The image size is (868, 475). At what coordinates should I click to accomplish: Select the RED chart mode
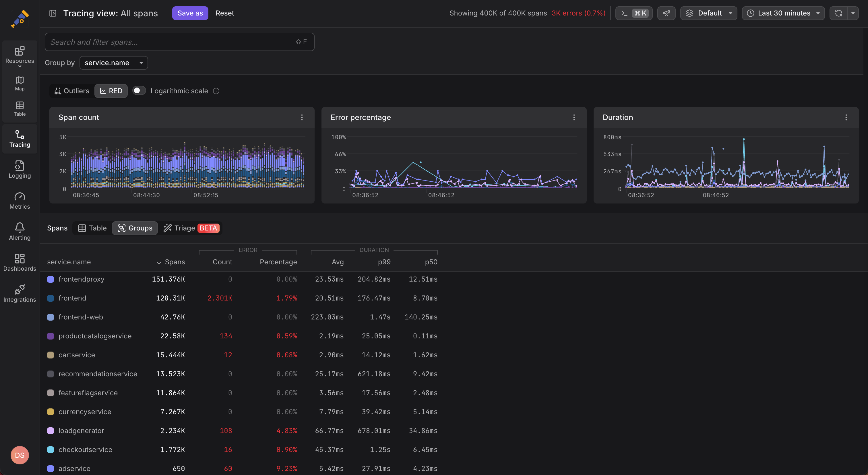coord(111,91)
